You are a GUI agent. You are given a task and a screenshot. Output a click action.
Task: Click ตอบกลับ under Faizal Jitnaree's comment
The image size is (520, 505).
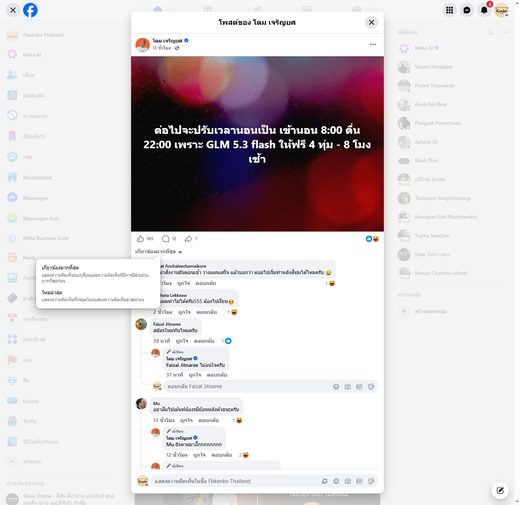coord(204,341)
